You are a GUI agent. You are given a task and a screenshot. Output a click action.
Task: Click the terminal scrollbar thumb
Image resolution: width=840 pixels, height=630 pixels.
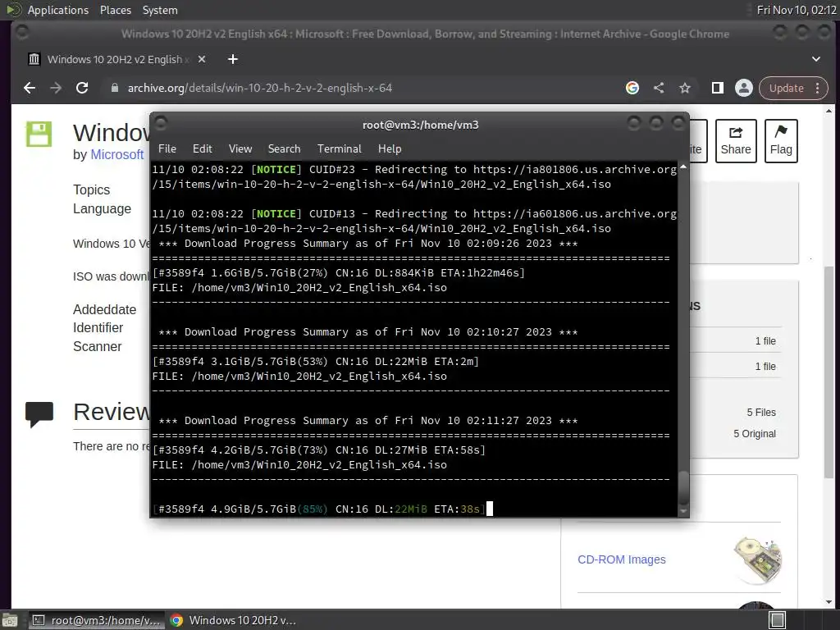tap(683, 487)
